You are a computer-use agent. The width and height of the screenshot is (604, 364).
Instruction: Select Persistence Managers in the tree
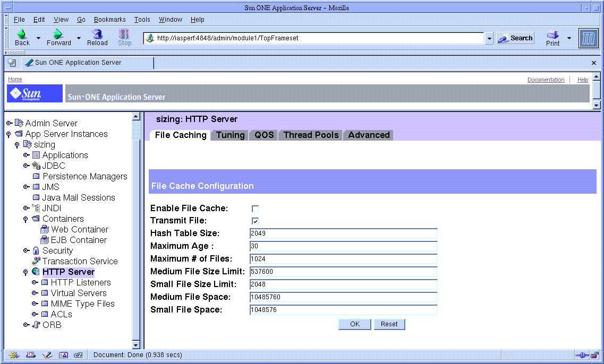pos(85,176)
